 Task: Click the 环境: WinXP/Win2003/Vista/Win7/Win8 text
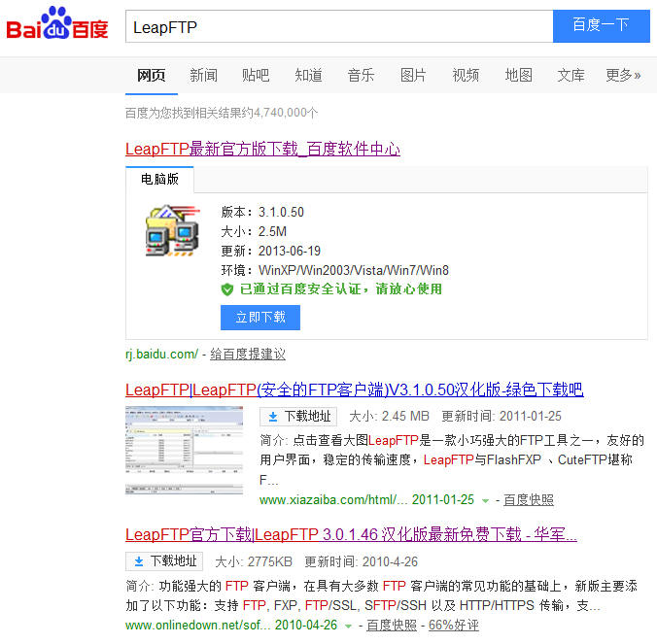tap(335, 270)
